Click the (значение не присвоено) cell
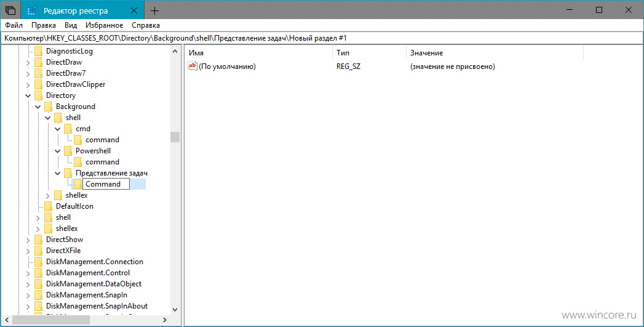The height and width of the screenshot is (327, 644). [x=453, y=67]
